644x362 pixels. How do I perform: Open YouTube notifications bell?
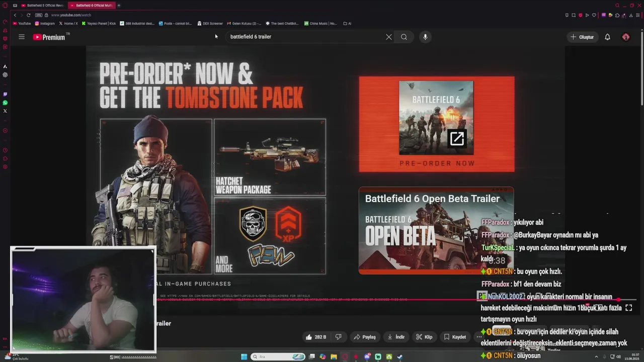pos(607,37)
